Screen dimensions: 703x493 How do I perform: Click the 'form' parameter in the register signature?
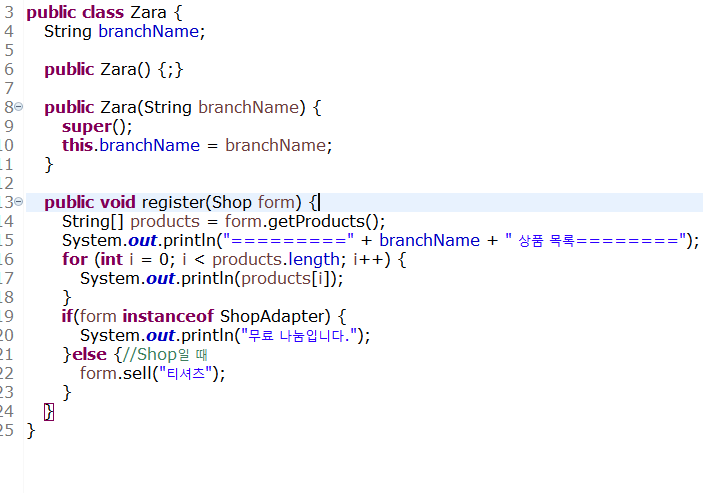[x=276, y=203]
